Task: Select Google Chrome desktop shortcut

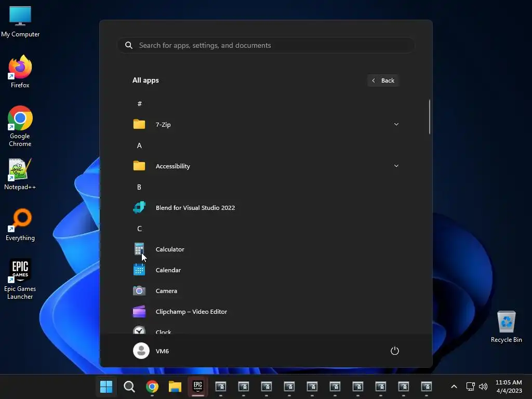Action: (x=20, y=127)
